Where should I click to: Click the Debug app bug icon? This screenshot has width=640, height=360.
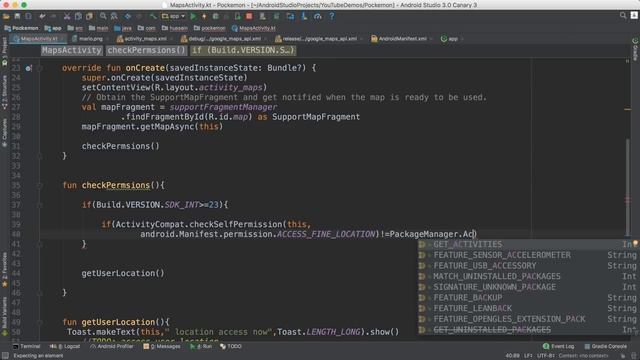pyautogui.click(x=216, y=16)
